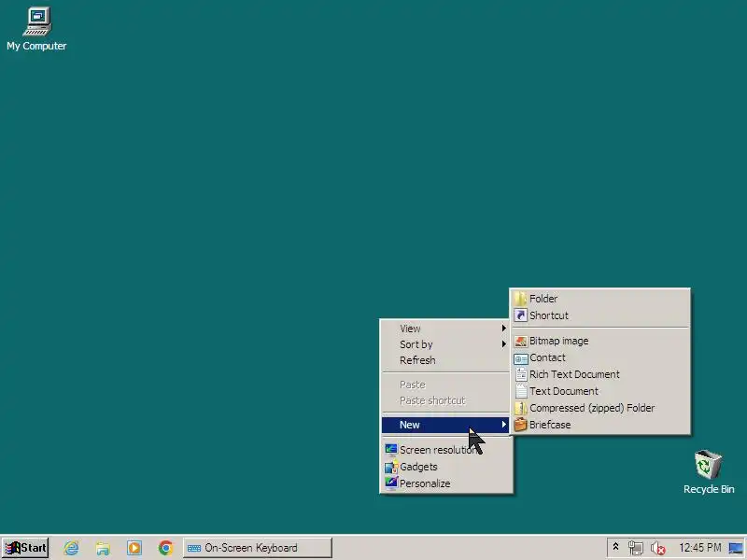Open Windows Media Player from taskbar
The width and height of the screenshot is (747, 560).
click(134, 548)
